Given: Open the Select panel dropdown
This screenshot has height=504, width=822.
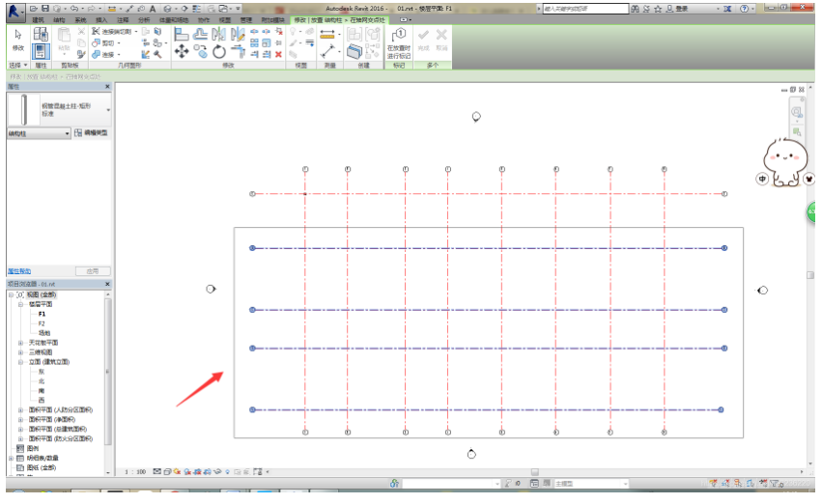Looking at the screenshot, I should (x=17, y=65).
